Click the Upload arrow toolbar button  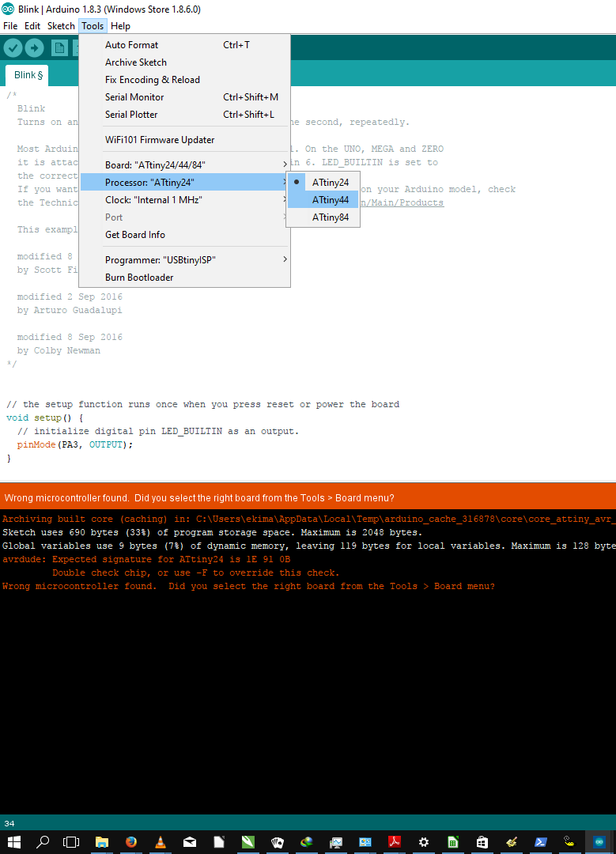34,48
